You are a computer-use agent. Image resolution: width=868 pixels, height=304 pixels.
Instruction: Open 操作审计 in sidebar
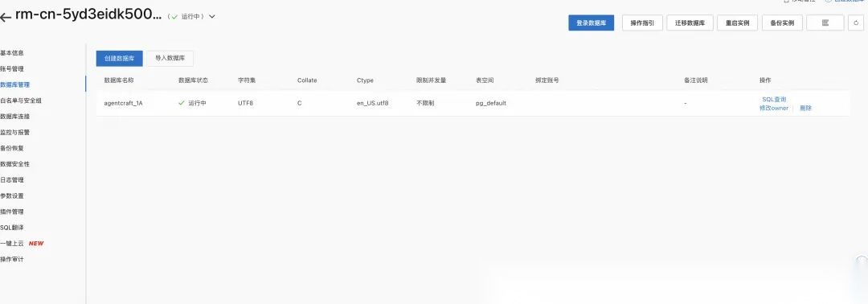[x=11, y=259]
